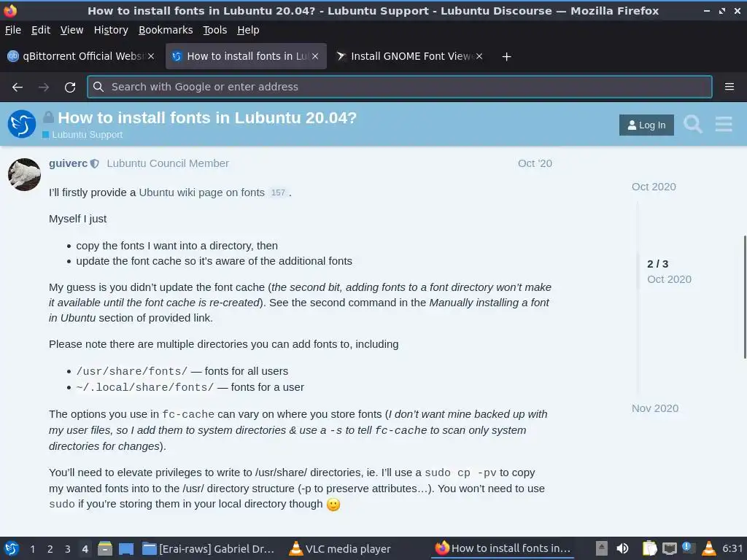Click the blue show-desktop icon in taskbar
747x560 pixels.
pos(126,549)
